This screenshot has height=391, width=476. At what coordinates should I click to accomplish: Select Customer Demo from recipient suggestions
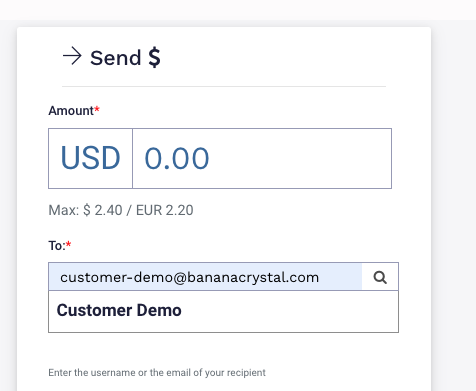coord(119,310)
